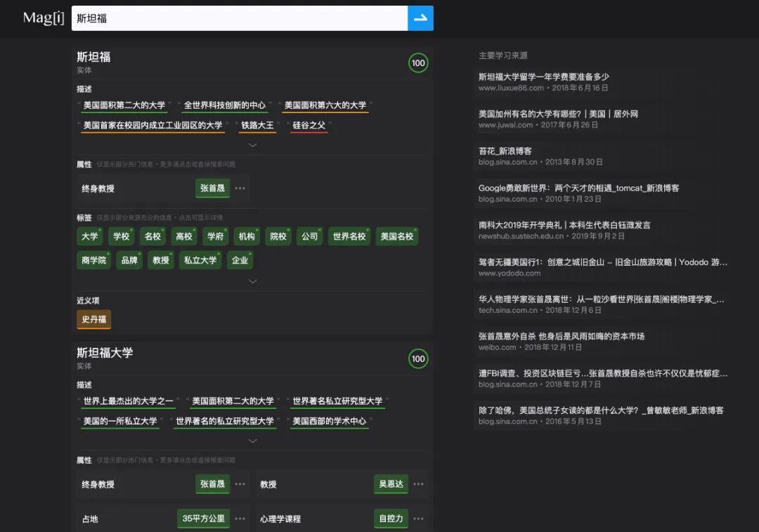The height and width of the screenshot is (532, 759).
Task: Open more options beside 吴恩达
Action: pos(419,484)
